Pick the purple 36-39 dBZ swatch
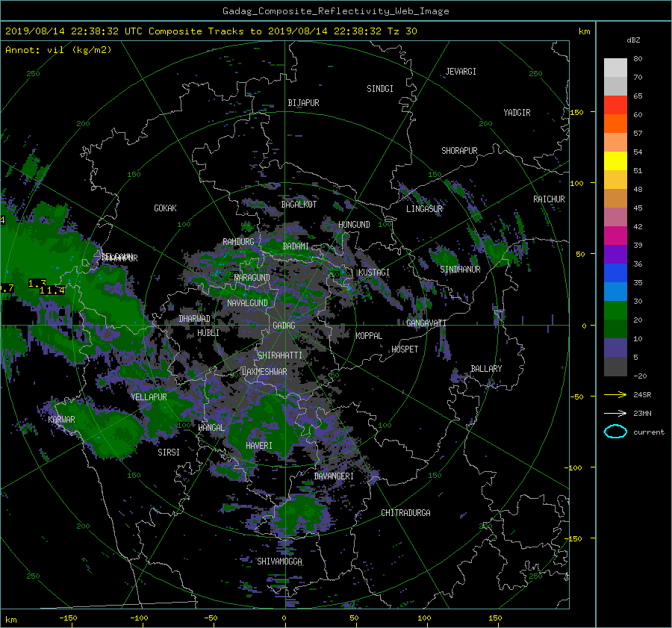The image size is (672, 628). pos(615,254)
